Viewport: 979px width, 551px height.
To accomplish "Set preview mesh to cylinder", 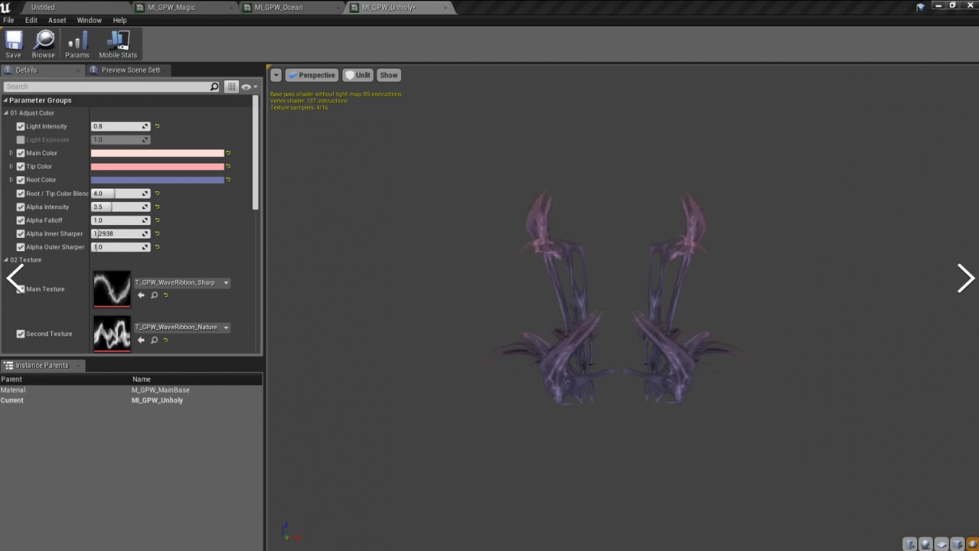I will (x=910, y=544).
